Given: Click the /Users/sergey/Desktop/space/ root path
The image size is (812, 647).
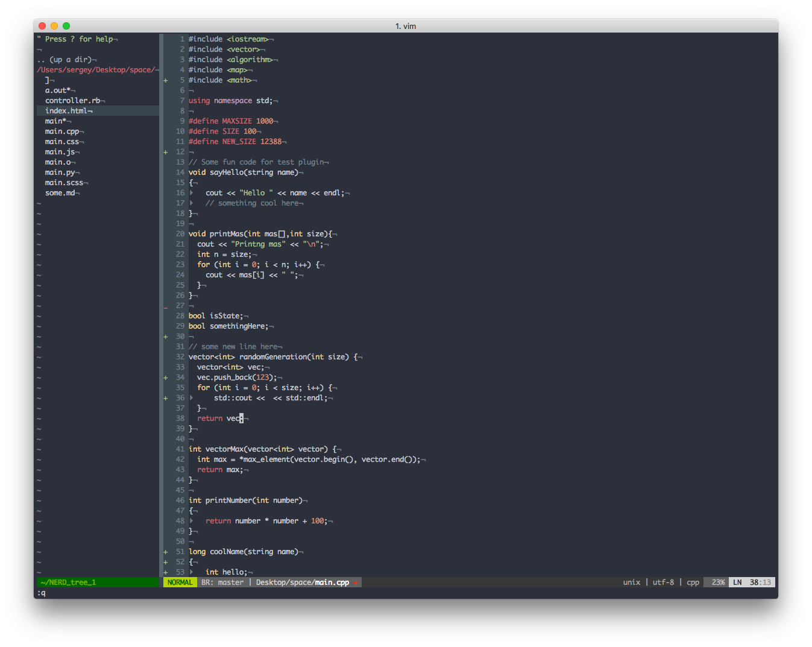Looking at the screenshot, I should [96, 70].
